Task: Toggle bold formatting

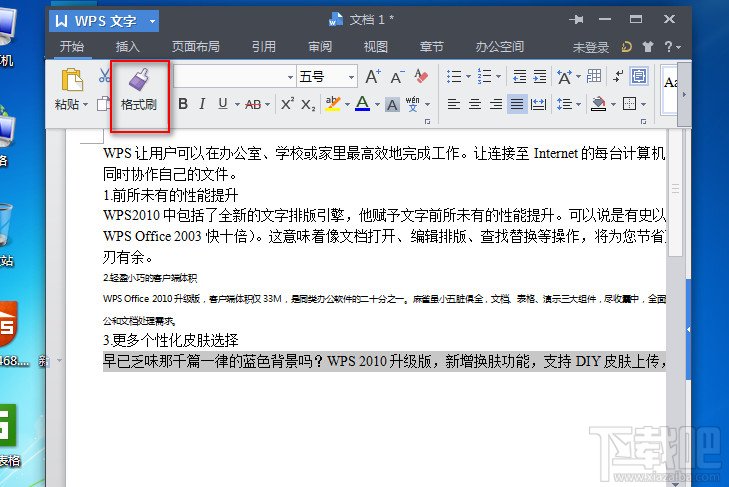Action: tap(183, 104)
